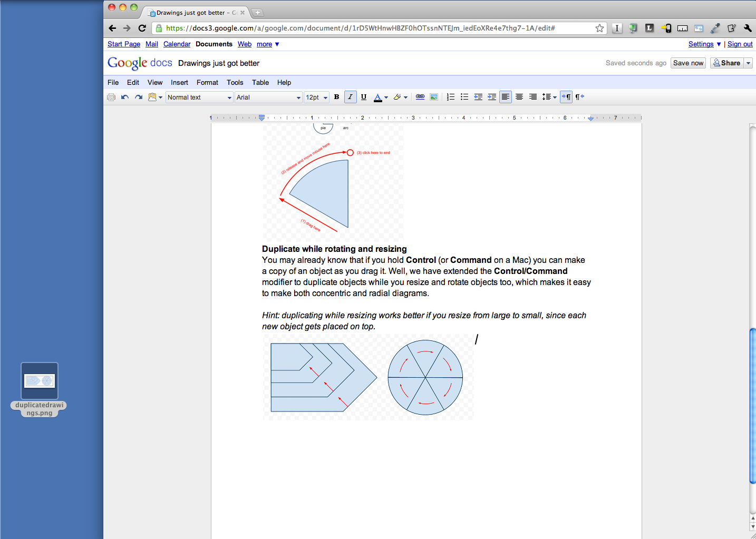Expand the 'more' Google apps dropdown

(x=268, y=44)
